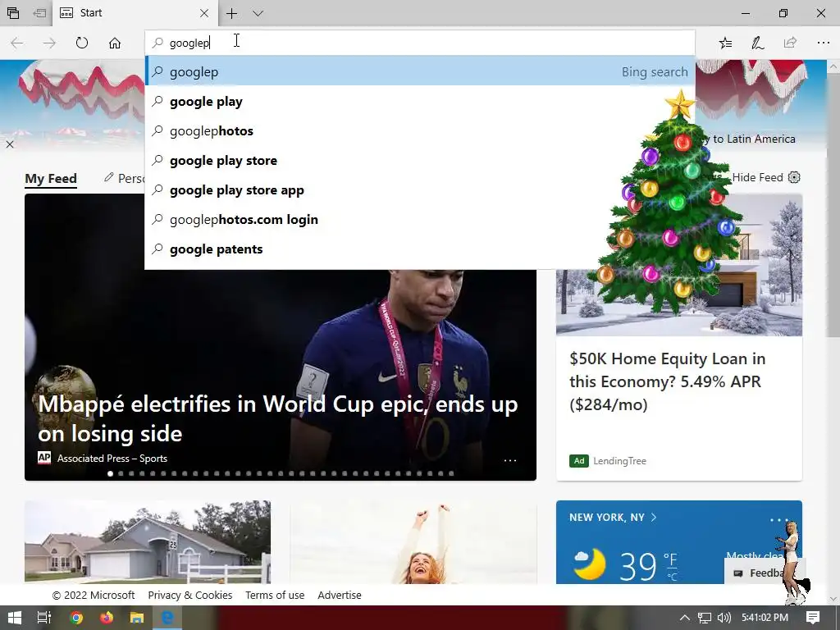Choose the 'google play' suggestion
The image size is (840, 630).
pos(420,101)
